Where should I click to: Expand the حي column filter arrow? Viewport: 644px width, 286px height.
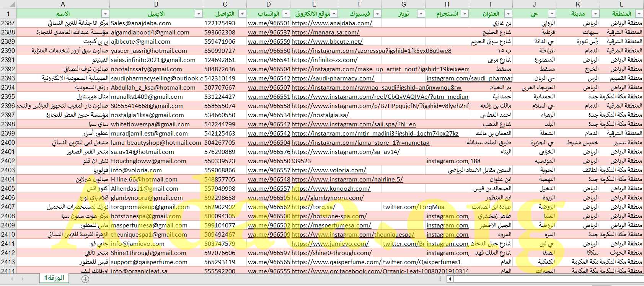coord(552,14)
